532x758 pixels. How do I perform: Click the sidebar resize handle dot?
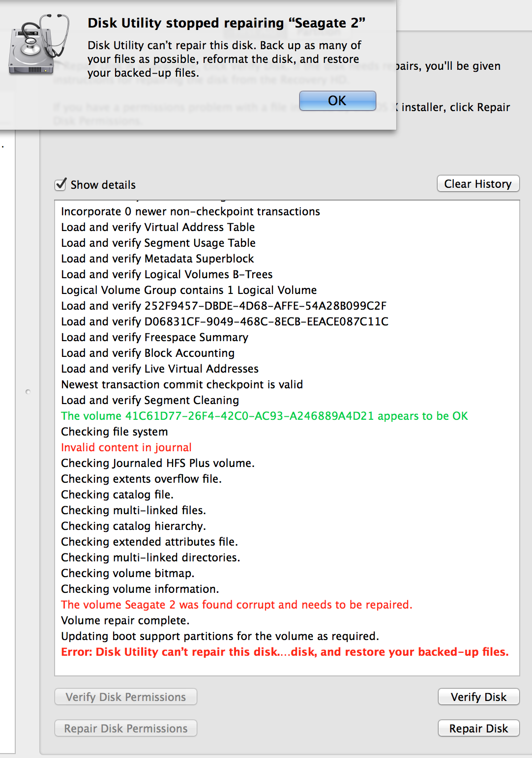(28, 391)
